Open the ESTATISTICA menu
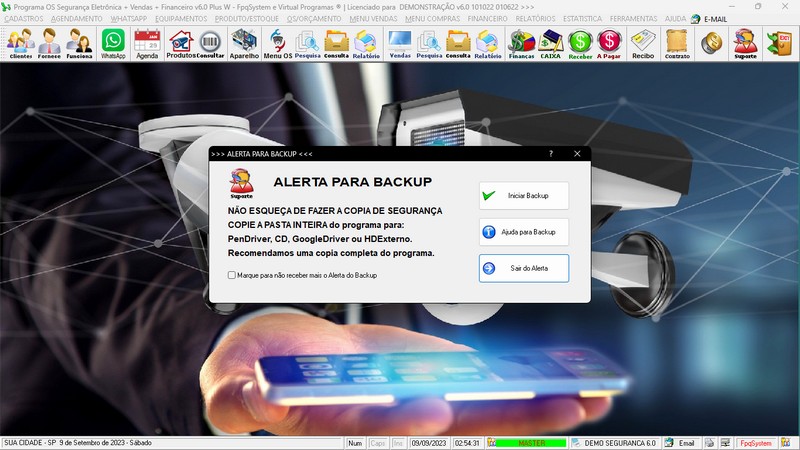 pos(582,19)
